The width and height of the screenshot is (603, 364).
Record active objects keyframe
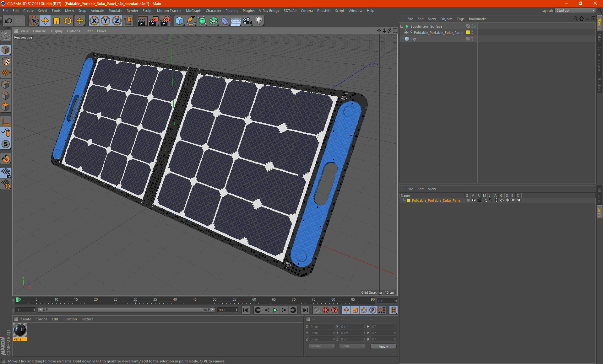[x=317, y=310]
